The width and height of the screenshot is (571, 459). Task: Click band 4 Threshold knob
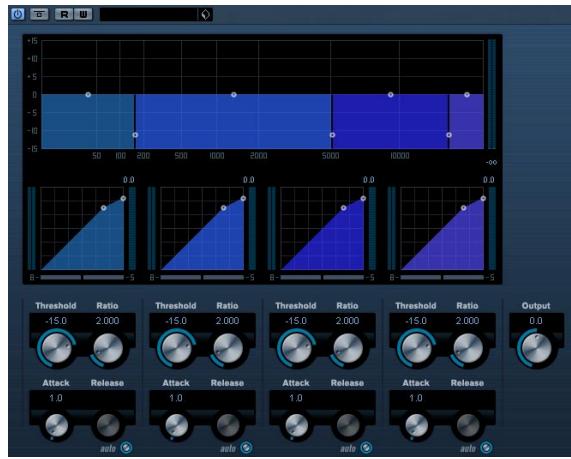[417, 348]
